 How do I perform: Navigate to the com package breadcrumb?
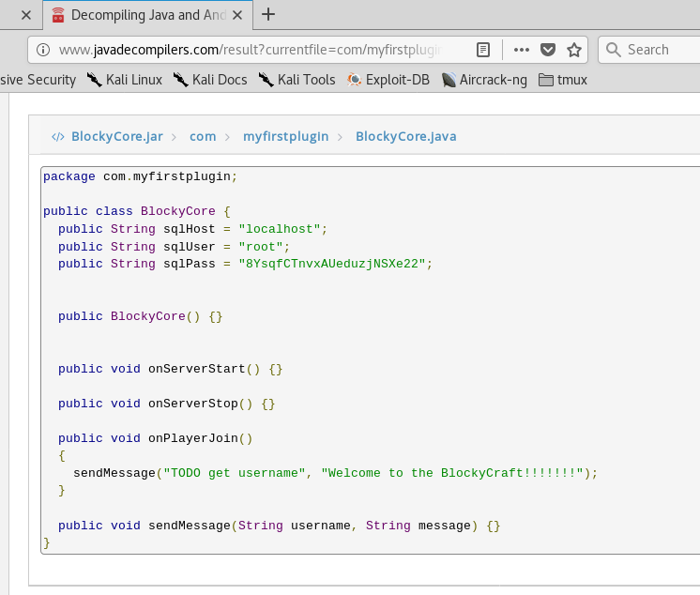click(203, 136)
